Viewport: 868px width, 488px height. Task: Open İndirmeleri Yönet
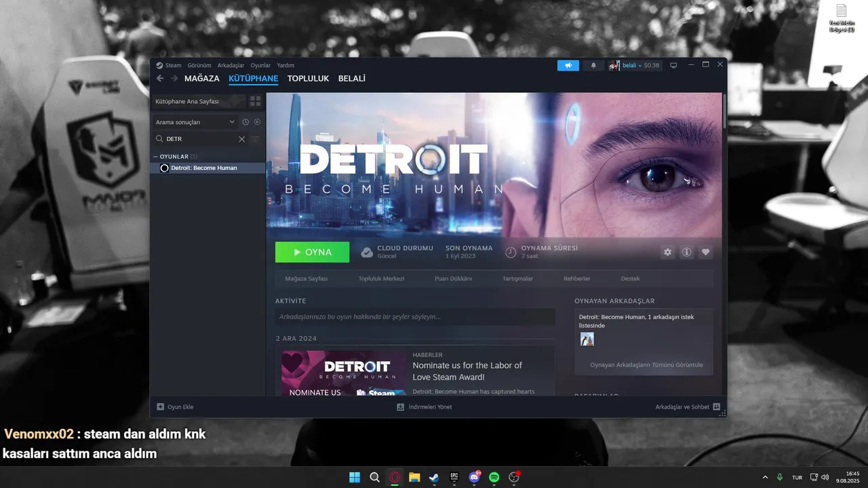(x=425, y=407)
